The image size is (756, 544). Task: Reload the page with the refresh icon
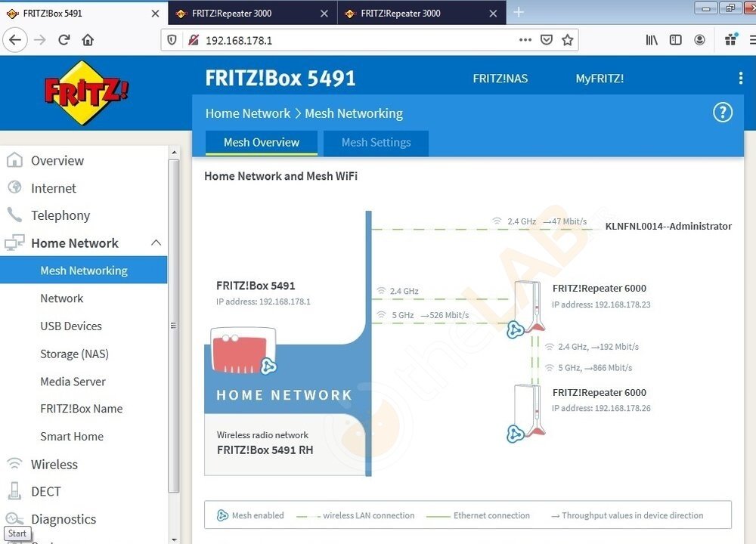[64, 40]
